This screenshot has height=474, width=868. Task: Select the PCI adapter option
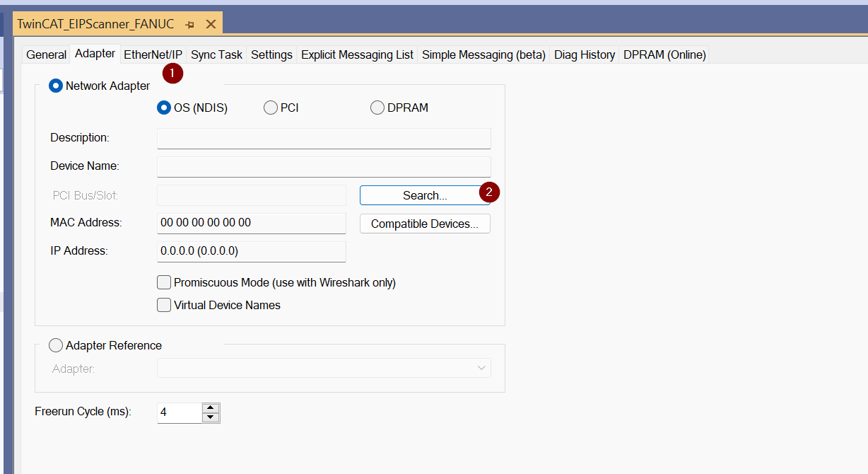[271, 108]
